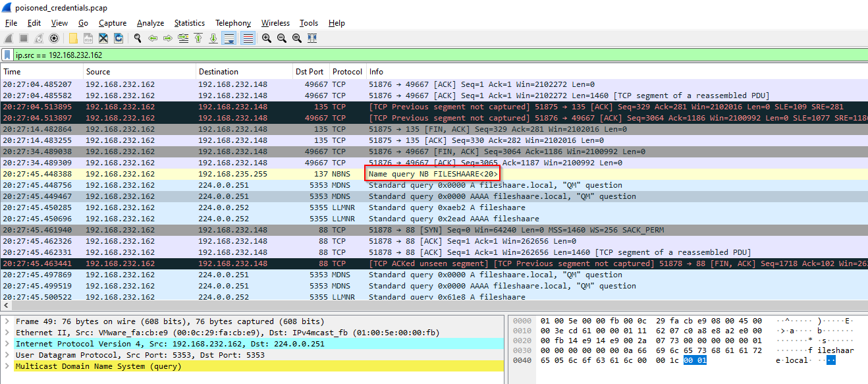This screenshot has width=868, height=384.
Task: Close this capture file icon
Action: 103,38
